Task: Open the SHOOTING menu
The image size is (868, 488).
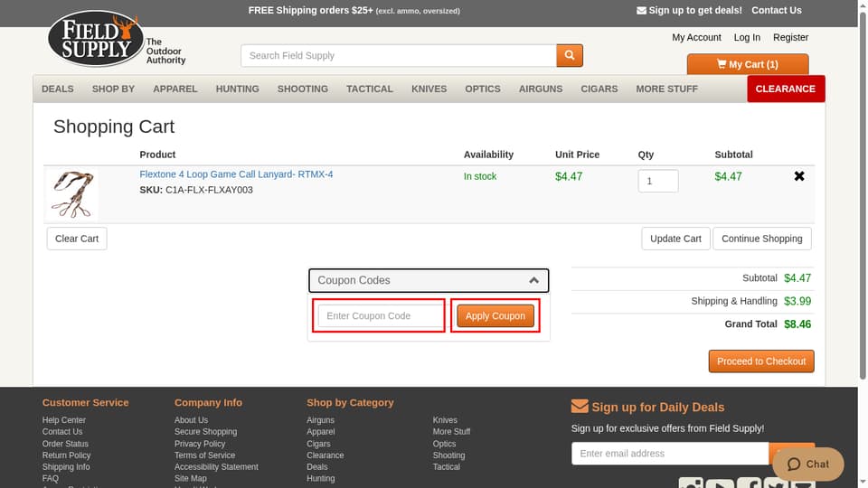Action: point(303,89)
